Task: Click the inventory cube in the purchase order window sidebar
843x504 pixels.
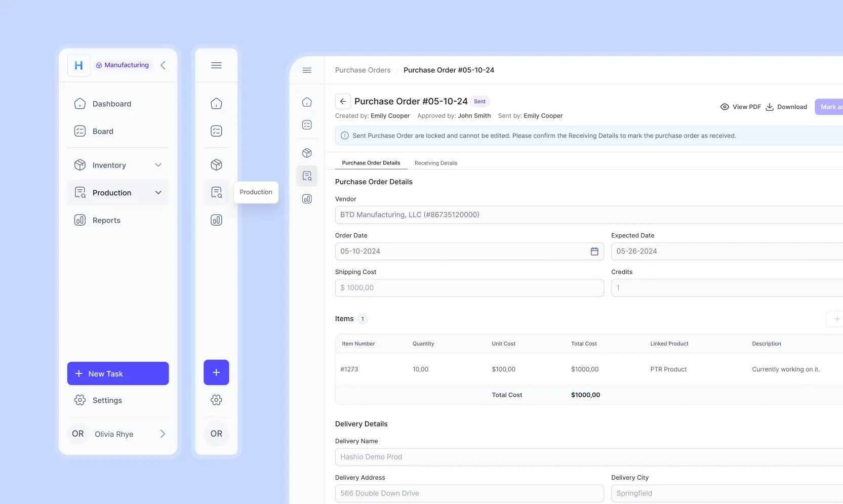Action: (307, 153)
